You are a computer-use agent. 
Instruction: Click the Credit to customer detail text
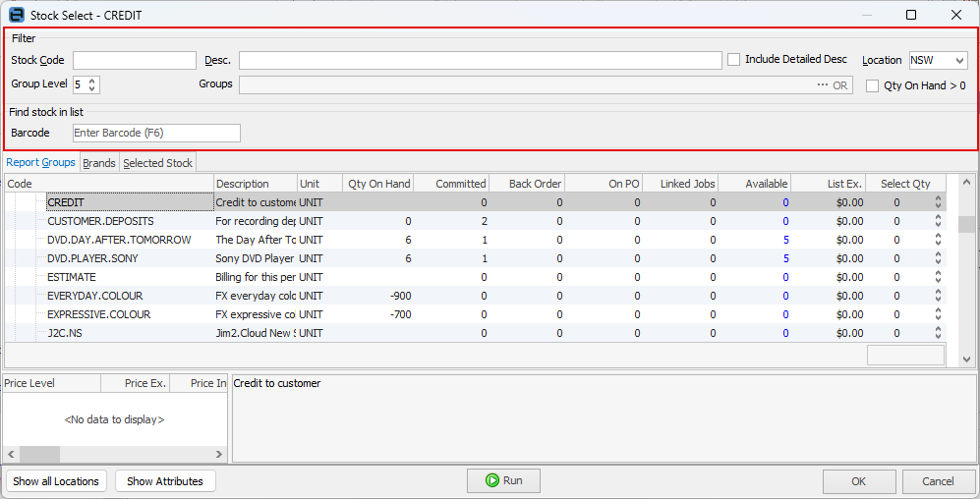(x=277, y=383)
